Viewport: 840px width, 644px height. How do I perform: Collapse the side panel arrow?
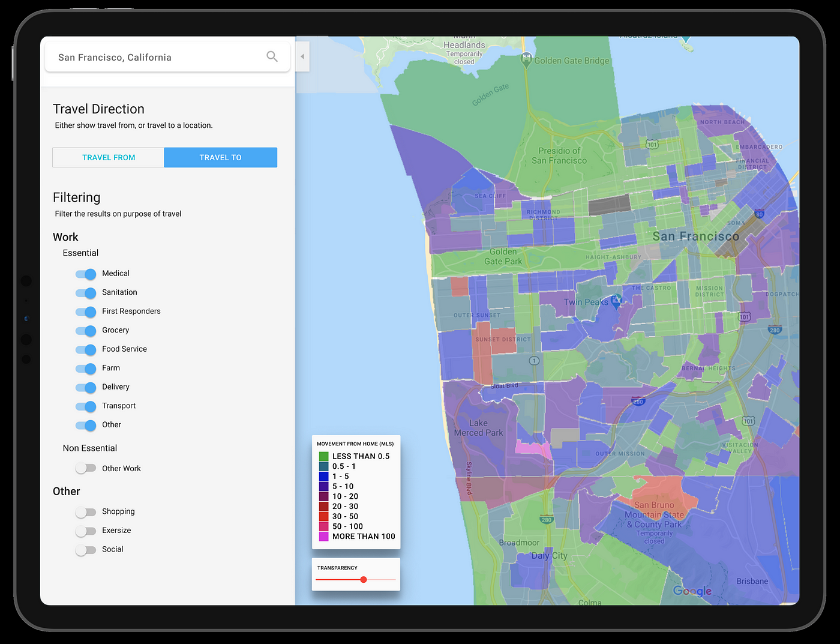(302, 56)
